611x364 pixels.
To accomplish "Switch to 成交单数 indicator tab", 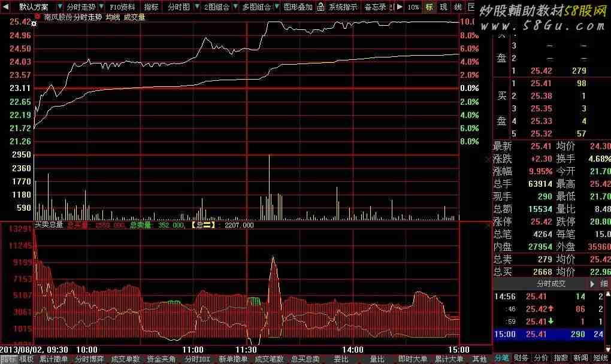I will tap(125, 359).
